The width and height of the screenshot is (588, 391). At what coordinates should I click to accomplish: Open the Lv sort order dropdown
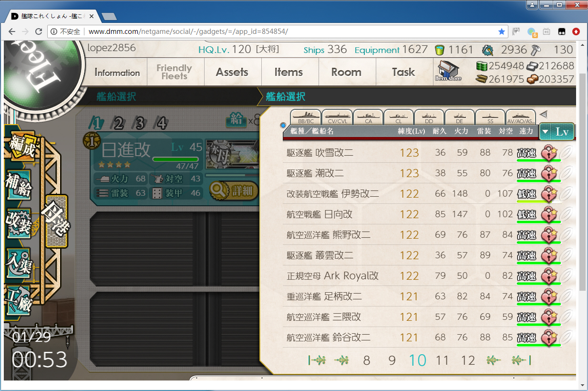557,132
